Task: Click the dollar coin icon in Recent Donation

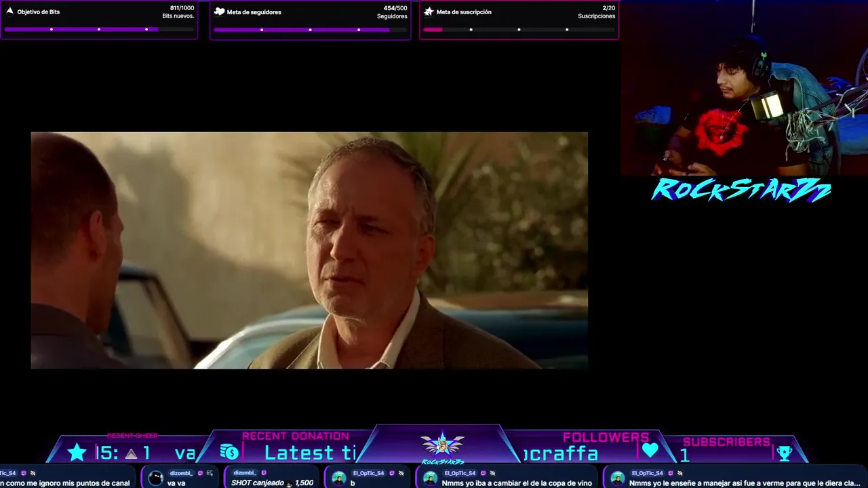Action: [x=229, y=452]
